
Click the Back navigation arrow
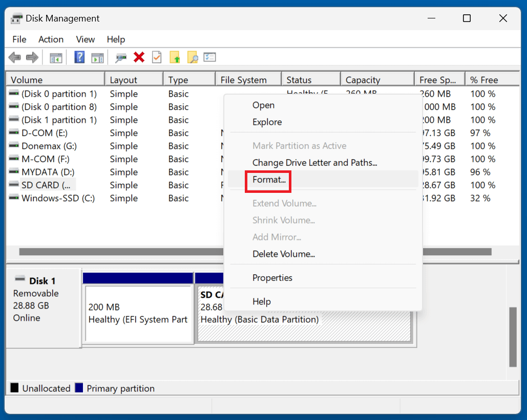(14, 57)
